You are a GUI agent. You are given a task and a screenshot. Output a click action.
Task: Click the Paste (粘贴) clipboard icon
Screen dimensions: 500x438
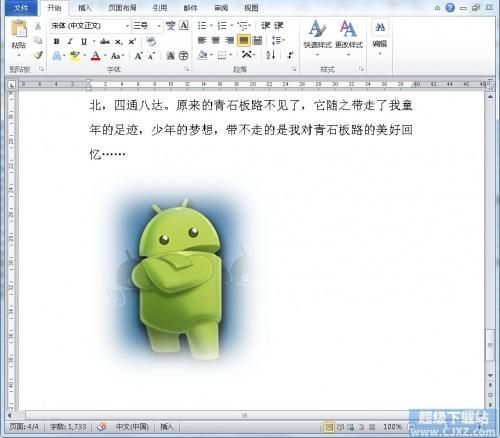(19, 29)
